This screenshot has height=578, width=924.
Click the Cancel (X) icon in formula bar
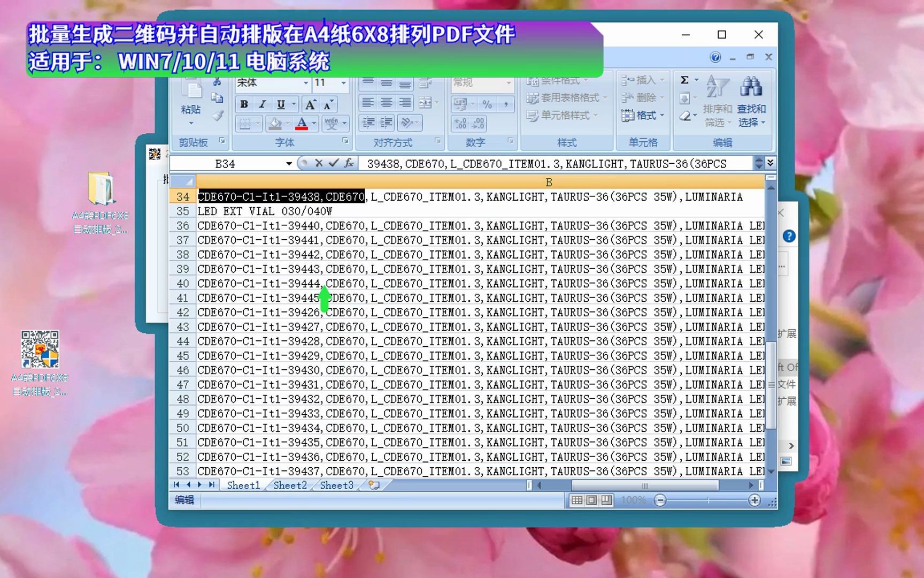click(319, 164)
